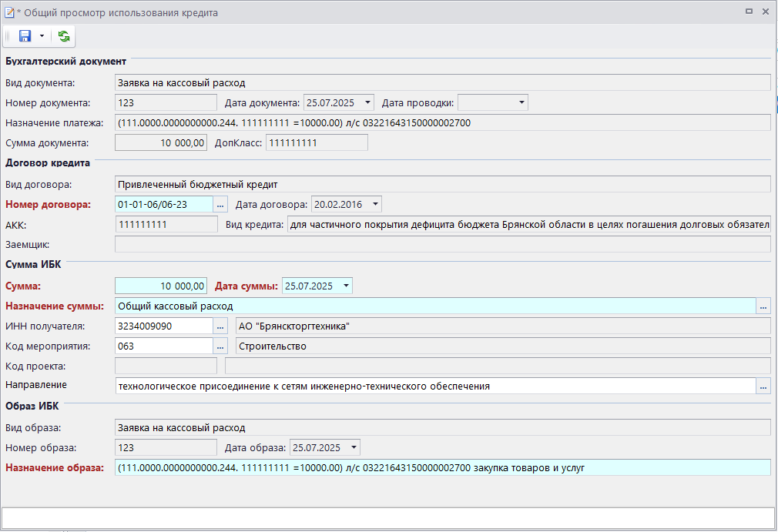This screenshot has width=778, height=532.
Task: Open ellipsis lookup for Код мероприятия
Action: click(221, 346)
